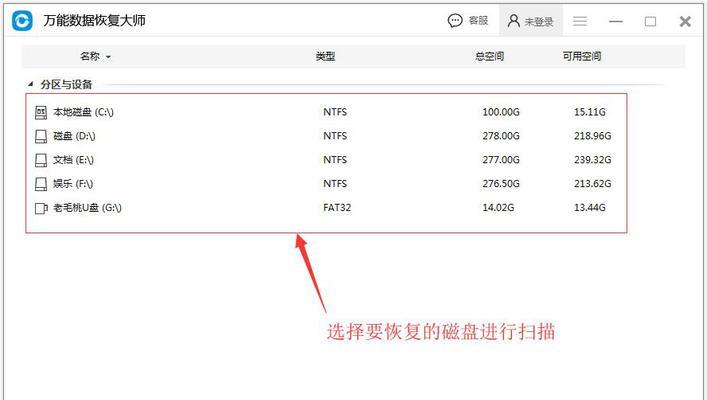Click the 239.32G free space value
Viewport: 707px width, 400px height.
tap(592, 160)
